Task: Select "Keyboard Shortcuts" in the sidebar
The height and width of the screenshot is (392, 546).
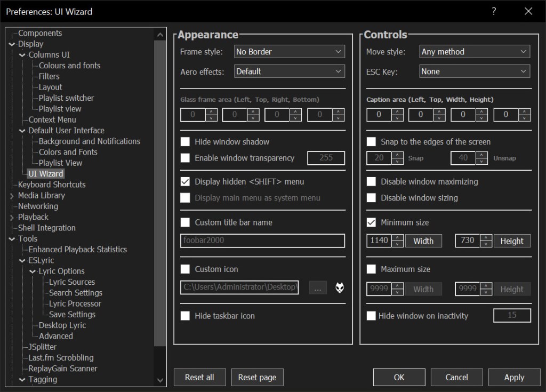Action: (51, 185)
